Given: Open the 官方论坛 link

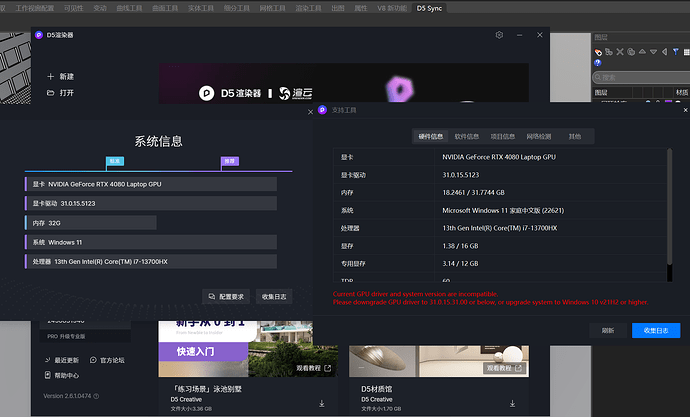Looking at the screenshot, I should coord(112,360).
